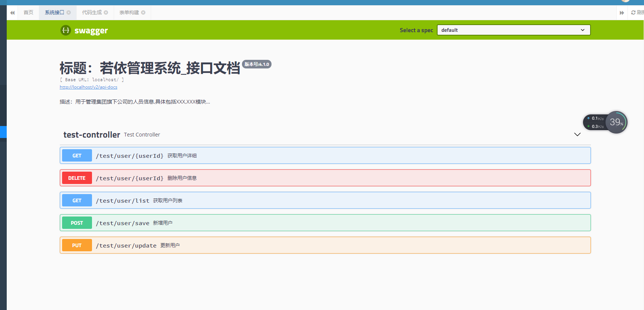644x310 pixels.
Task: Click the swagger logo icon
Action: (x=66, y=30)
